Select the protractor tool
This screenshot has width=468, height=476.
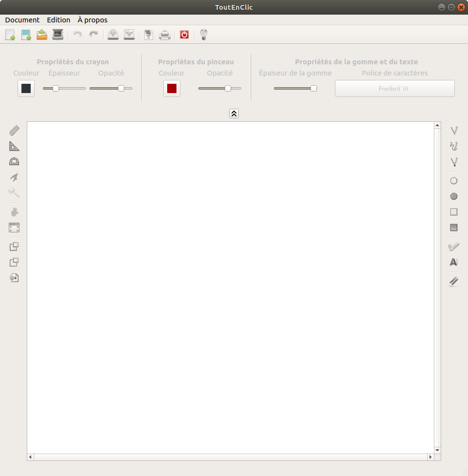pyautogui.click(x=14, y=162)
